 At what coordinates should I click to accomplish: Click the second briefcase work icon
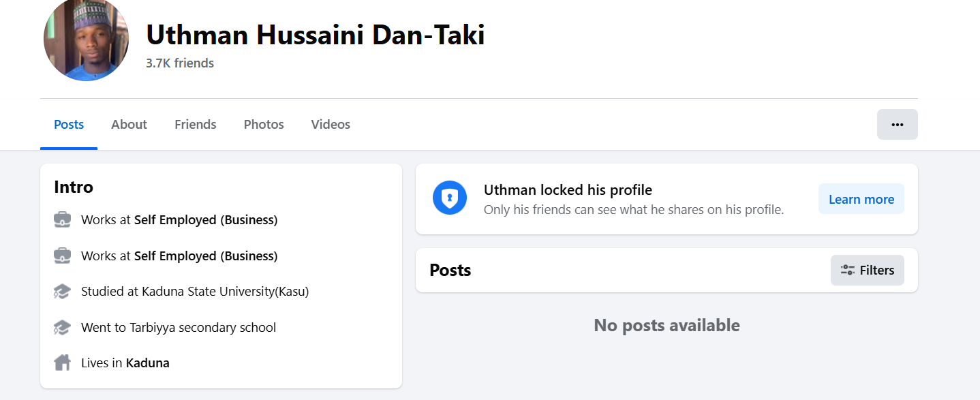pyautogui.click(x=62, y=256)
